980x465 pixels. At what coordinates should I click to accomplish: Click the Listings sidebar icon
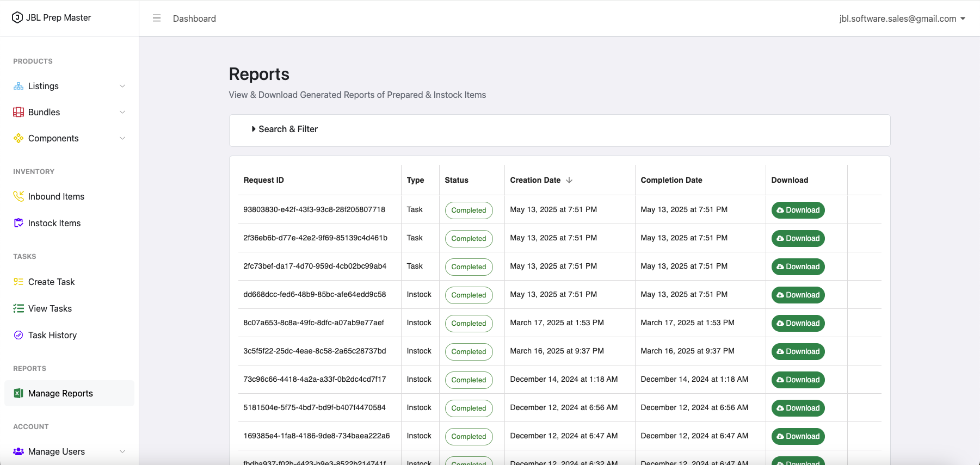point(19,86)
